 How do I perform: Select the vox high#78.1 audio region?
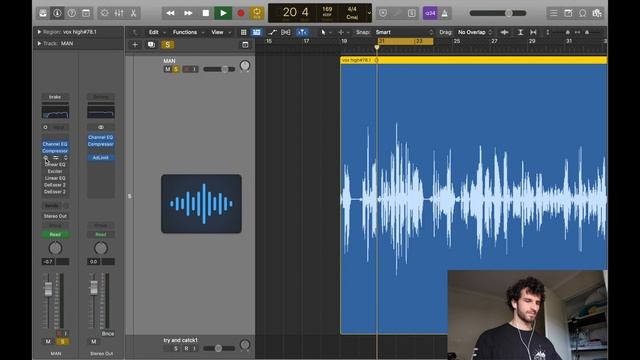tap(473, 196)
